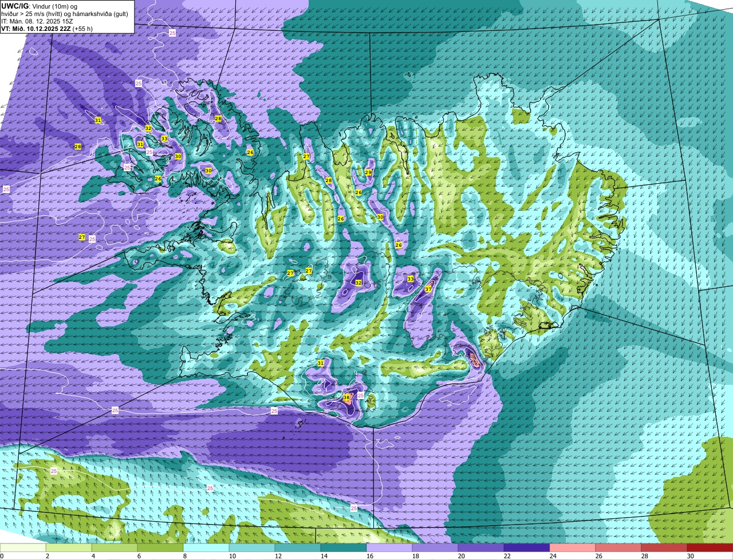Select the legend swatch between 10 and 12
Screen dimensions: 733x560
pos(252,547)
